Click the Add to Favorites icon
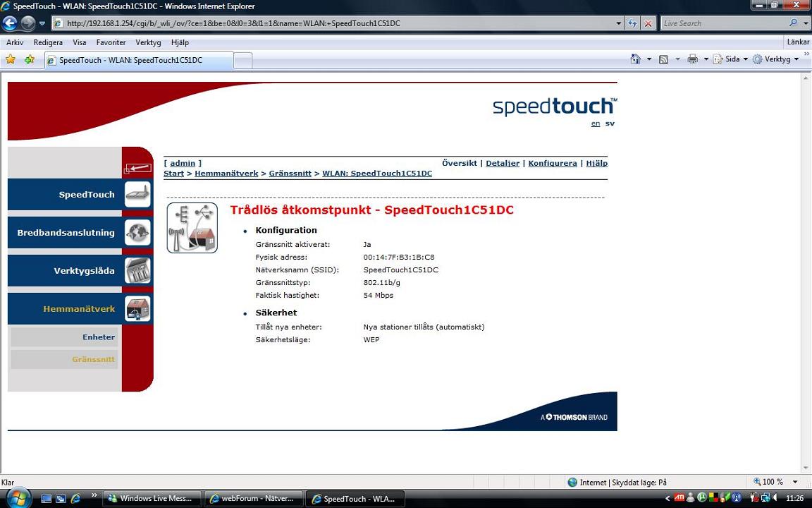The image size is (812, 508). (30, 59)
